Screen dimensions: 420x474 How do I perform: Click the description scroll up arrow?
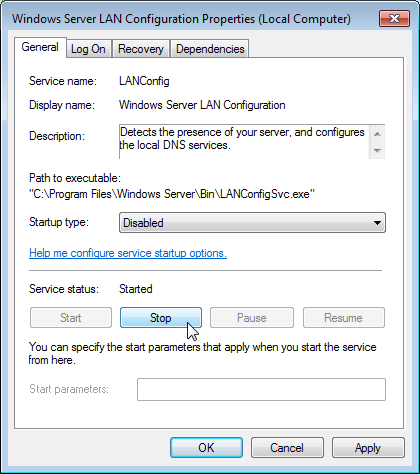coord(377,134)
